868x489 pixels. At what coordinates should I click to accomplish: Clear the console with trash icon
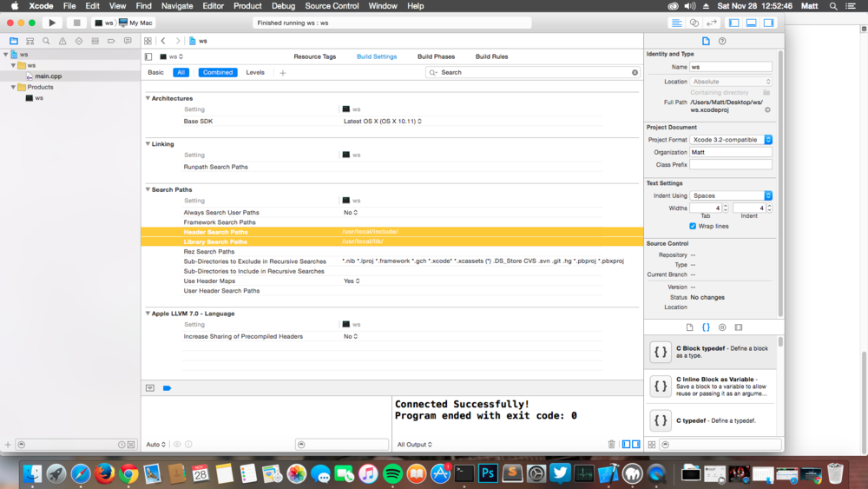pyautogui.click(x=612, y=444)
